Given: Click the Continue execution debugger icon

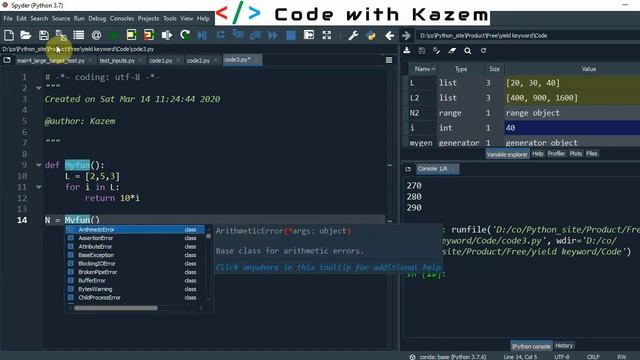Looking at the screenshot, I should (x=273, y=35).
